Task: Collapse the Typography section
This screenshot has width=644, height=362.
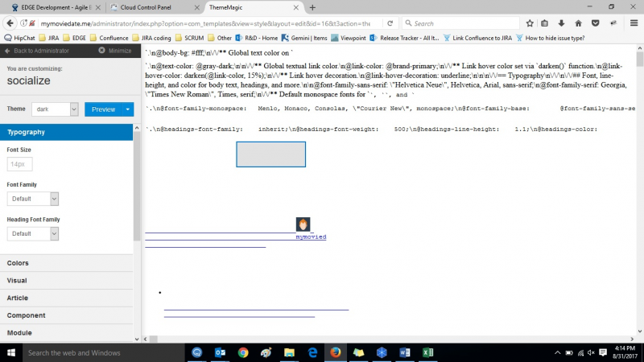Action: pos(67,132)
